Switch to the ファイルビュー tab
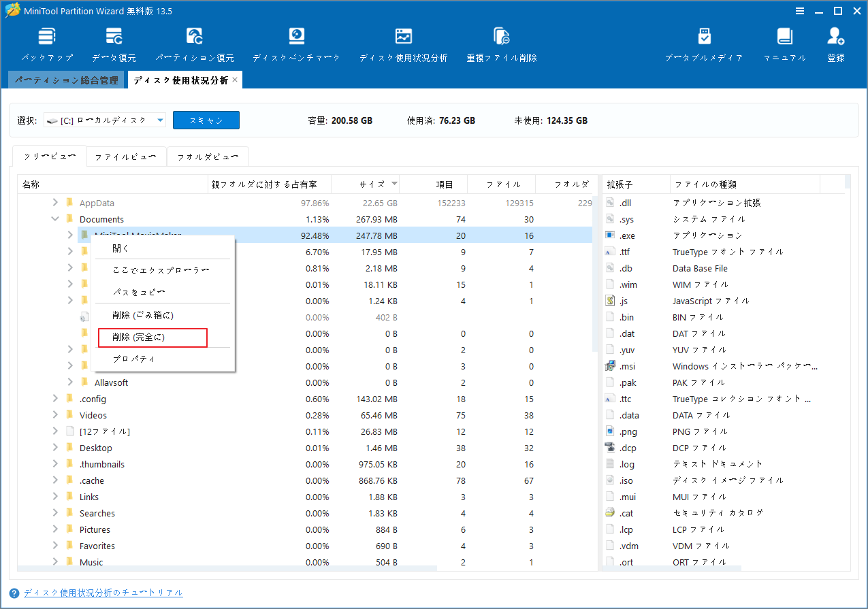Screen dimensions: 868x609 (125, 156)
